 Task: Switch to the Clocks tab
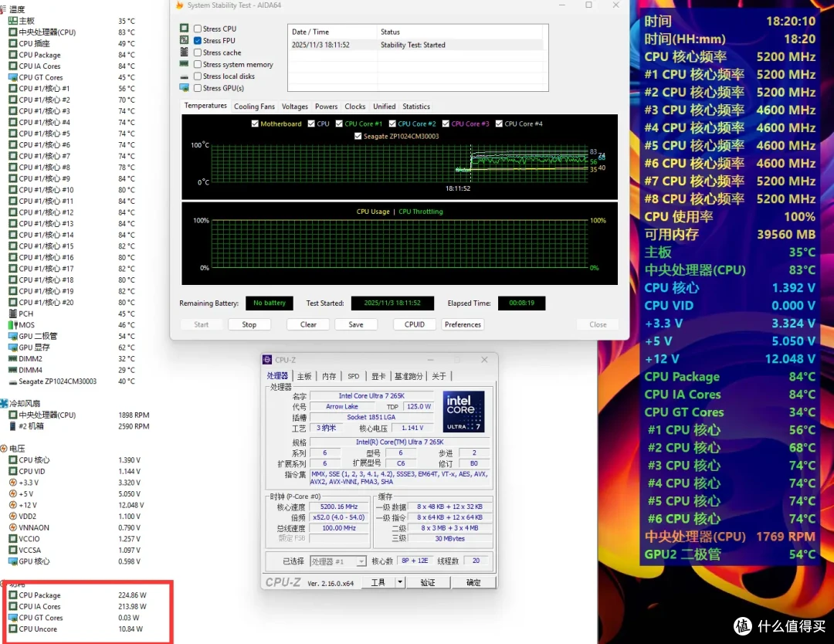point(354,107)
